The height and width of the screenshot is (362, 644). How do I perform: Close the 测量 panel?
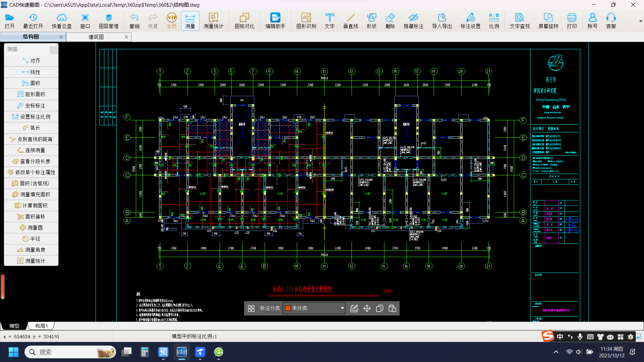54,50
